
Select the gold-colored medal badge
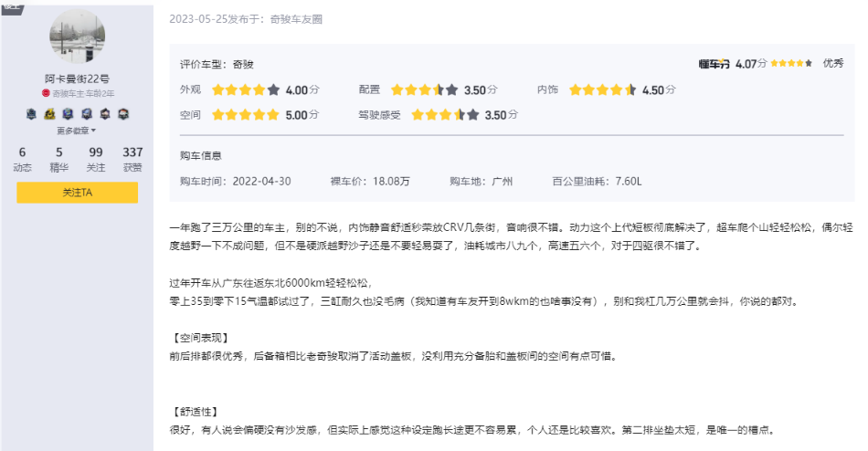pyautogui.click(x=50, y=114)
